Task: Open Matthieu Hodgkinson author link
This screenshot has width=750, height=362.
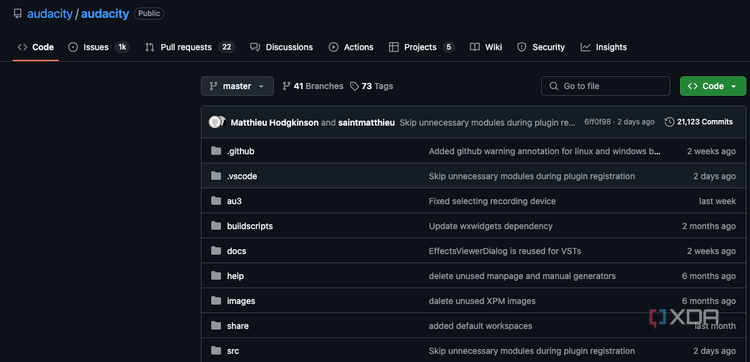Action: [x=275, y=122]
